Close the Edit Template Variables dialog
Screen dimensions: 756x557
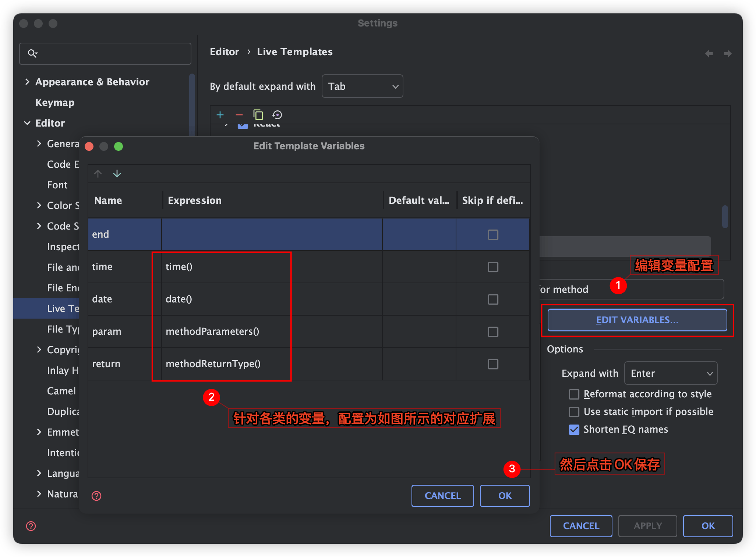pos(89,146)
